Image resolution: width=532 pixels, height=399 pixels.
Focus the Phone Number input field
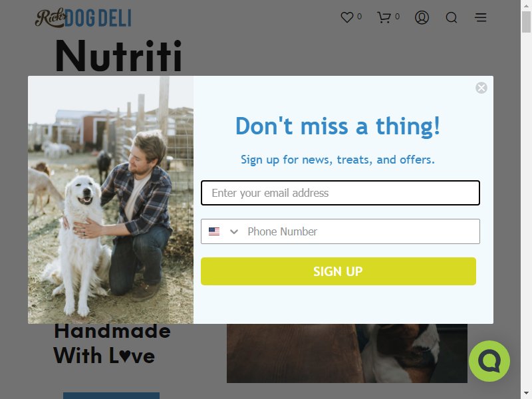coord(362,231)
